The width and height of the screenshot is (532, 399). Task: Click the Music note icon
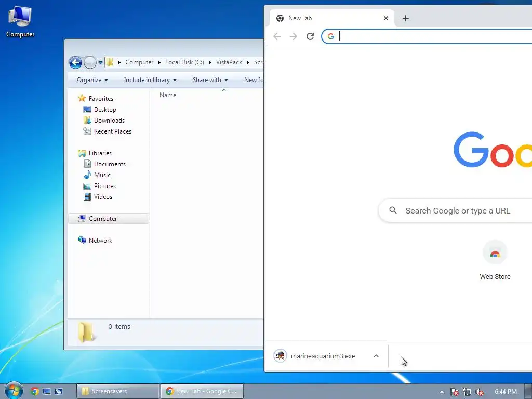pos(87,175)
